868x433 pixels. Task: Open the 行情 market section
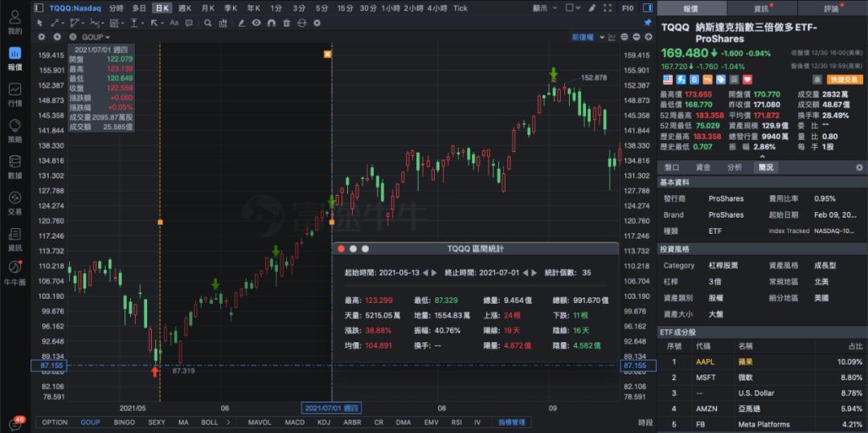[15, 95]
